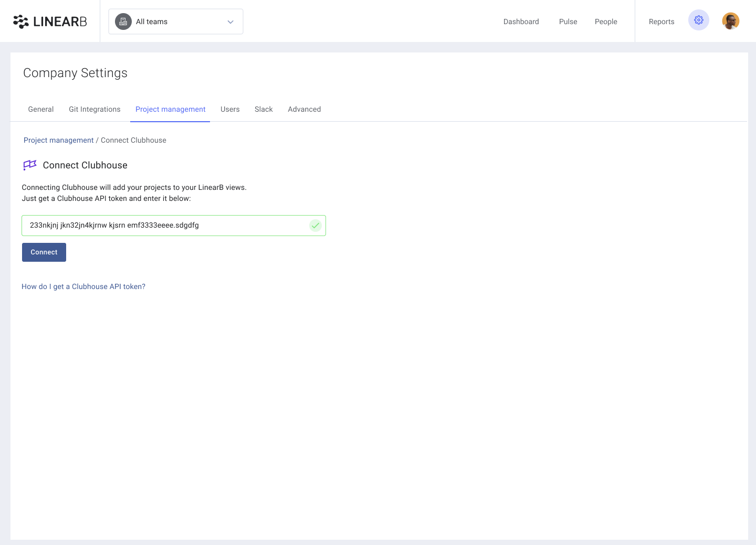The image size is (756, 545).
Task: Open the Advanced tab
Action: click(x=304, y=109)
